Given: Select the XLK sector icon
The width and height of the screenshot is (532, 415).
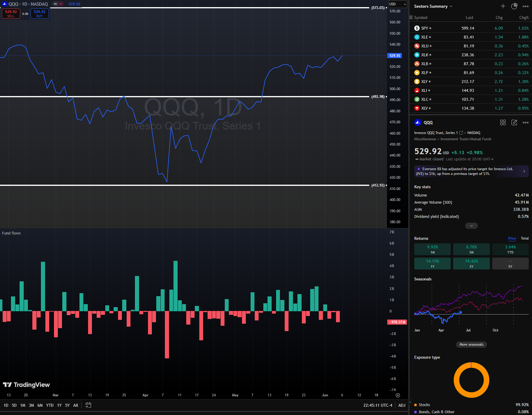Looking at the screenshot, I should [417, 55].
